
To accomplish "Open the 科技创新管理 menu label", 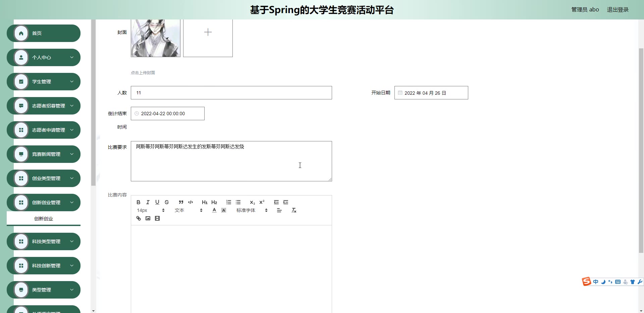I will 46,266.
